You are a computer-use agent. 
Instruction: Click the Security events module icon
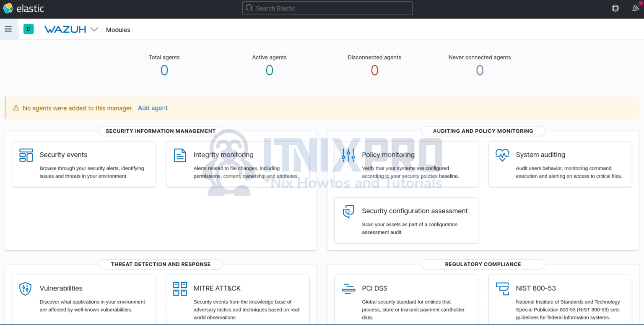point(26,155)
